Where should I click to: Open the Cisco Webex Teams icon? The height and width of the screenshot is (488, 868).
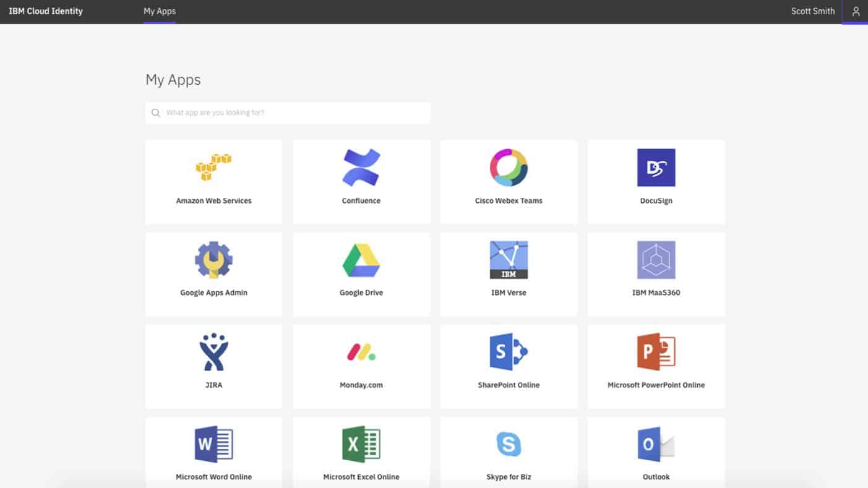[x=509, y=167]
